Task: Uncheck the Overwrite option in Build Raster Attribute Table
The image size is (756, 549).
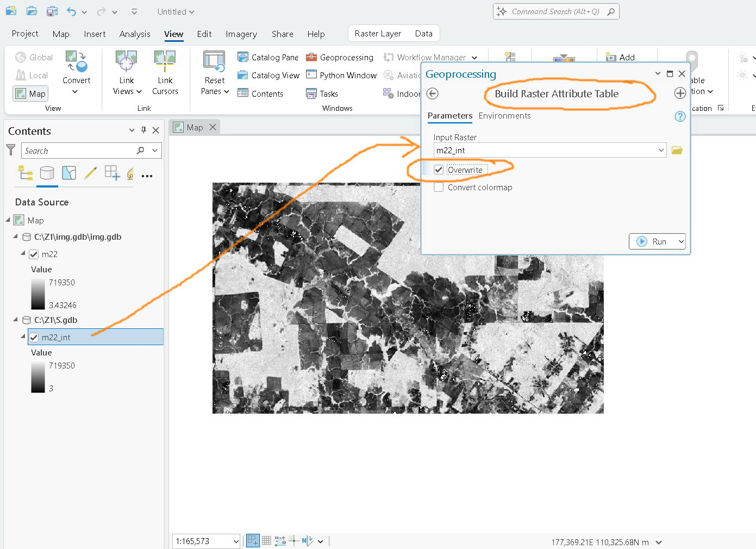Action: tap(439, 169)
